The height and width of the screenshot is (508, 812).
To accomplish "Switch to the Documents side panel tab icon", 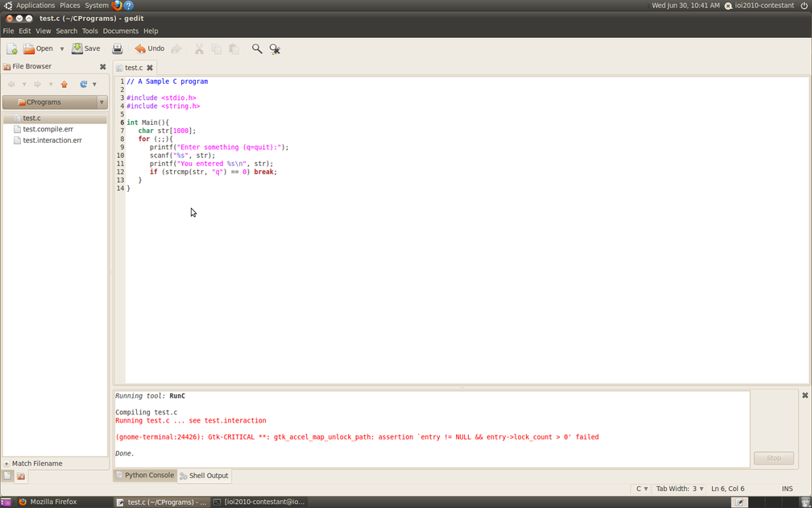I will click(8, 476).
